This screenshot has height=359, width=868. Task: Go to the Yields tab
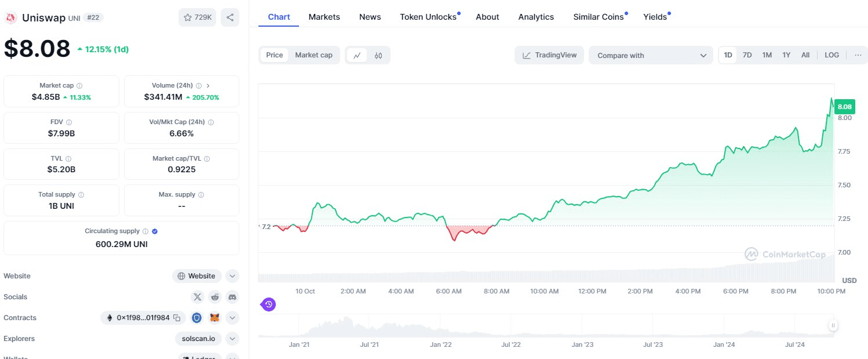point(655,17)
